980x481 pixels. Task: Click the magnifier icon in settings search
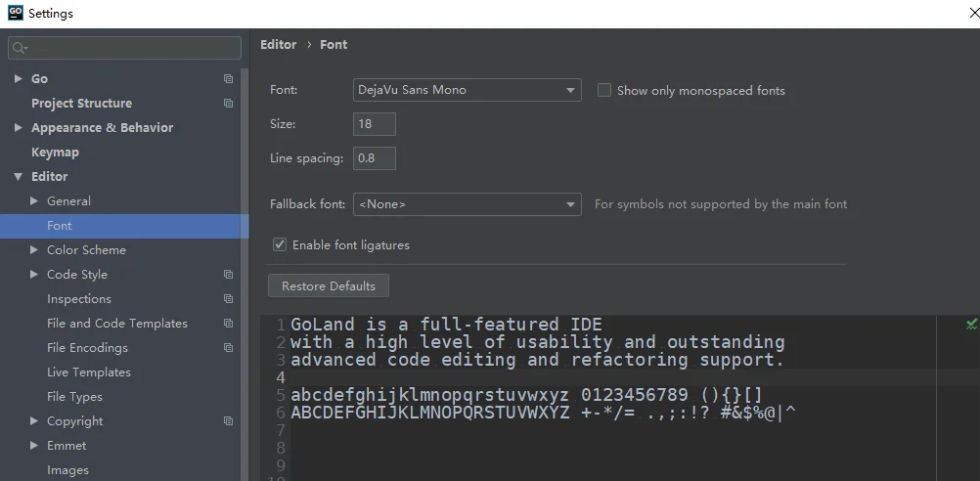[x=20, y=48]
